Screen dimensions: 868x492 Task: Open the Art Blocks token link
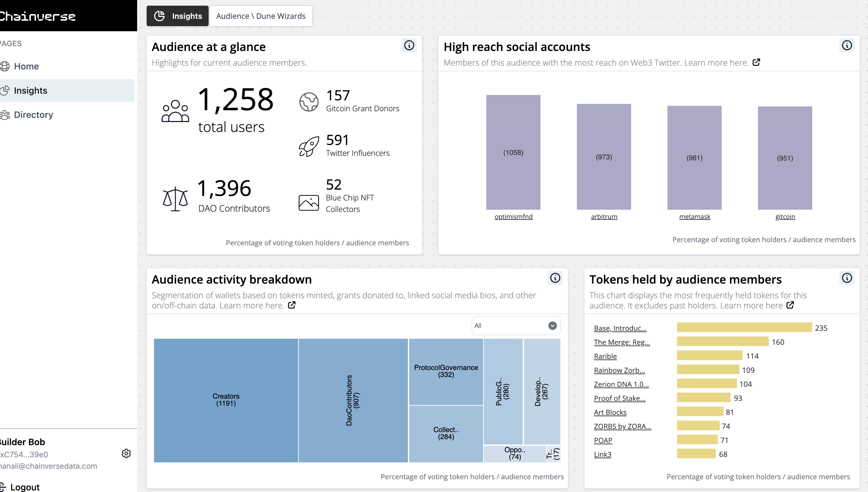coord(610,412)
